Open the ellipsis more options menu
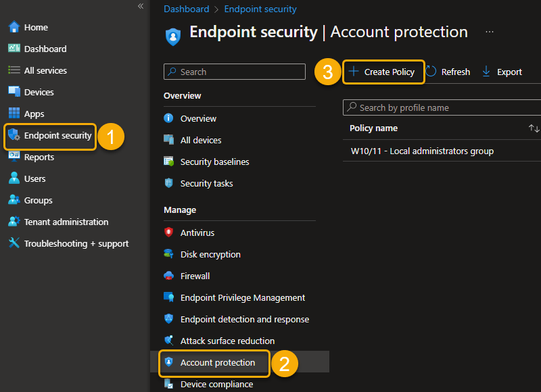 [x=490, y=32]
